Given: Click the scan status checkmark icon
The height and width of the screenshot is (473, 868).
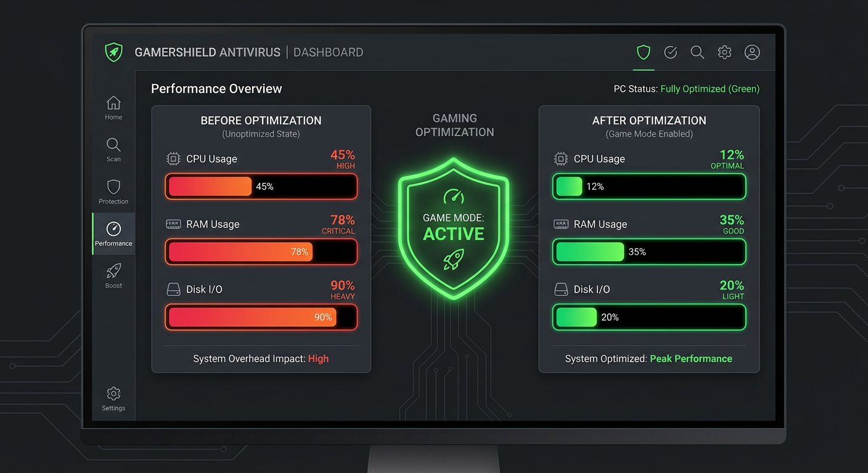Looking at the screenshot, I should (670, 52).
